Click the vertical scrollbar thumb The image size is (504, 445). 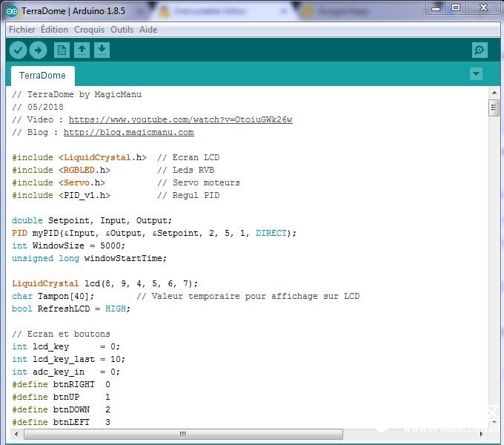(x=494, y=108)
